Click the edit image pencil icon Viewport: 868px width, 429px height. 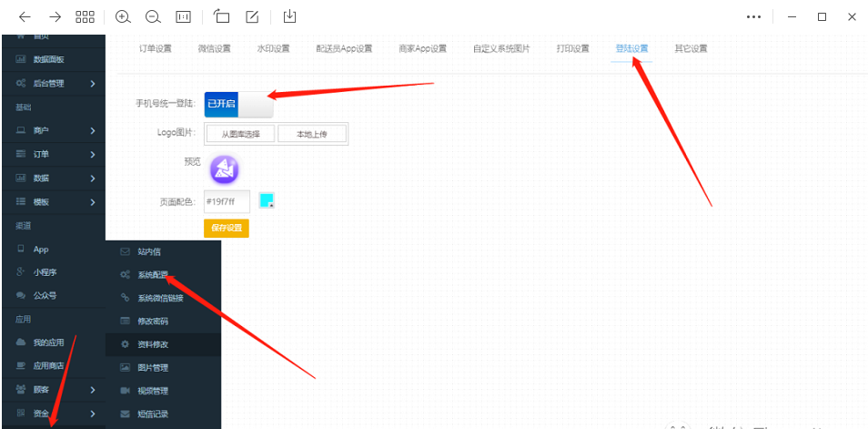point(254,16)
